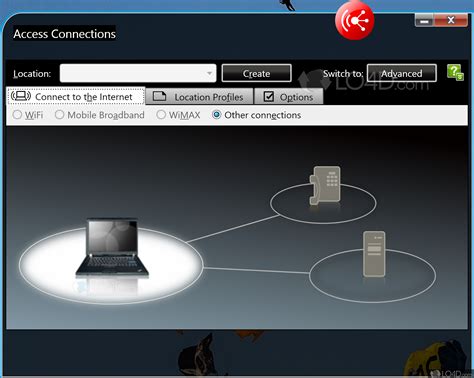Click the Create button
Viewport: 474px width, 378px height.
(256, 73)
